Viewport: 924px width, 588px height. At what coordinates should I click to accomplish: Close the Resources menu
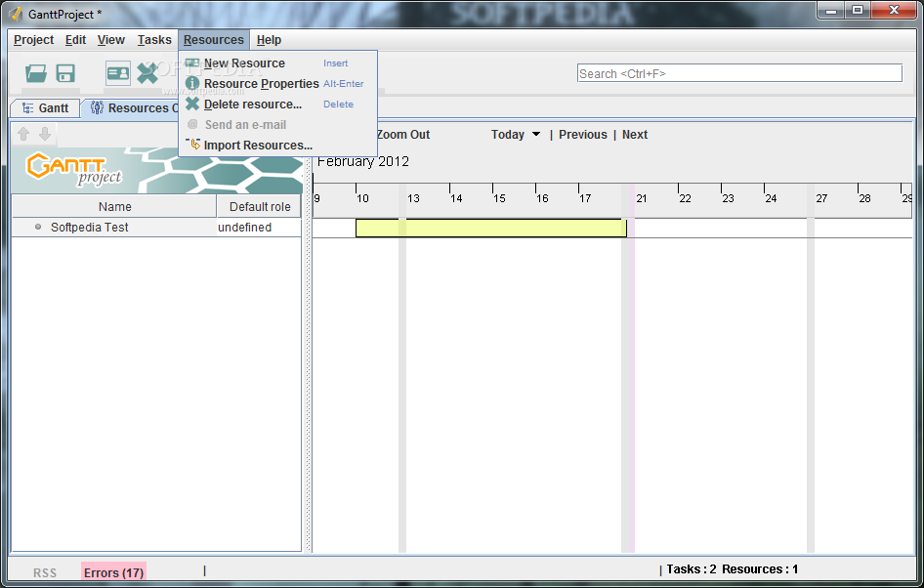pyautogui.click(x=213, y=39)
